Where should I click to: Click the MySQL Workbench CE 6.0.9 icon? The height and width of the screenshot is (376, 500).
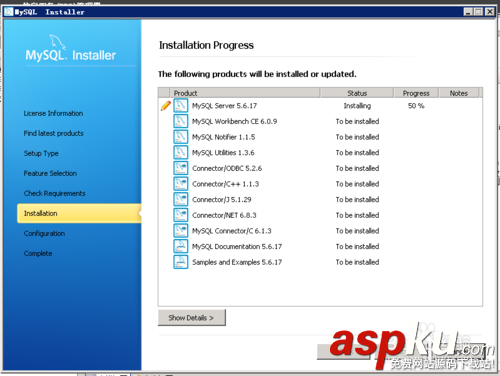[181, 121]
